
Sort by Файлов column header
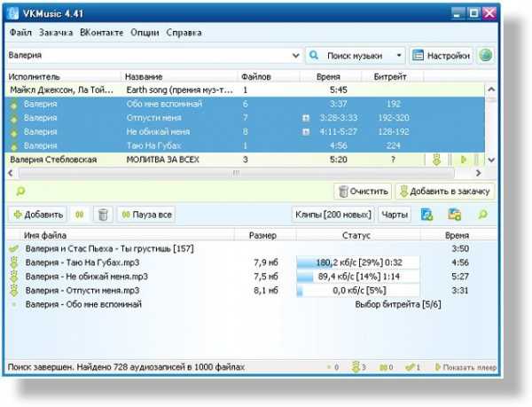pos(269,77)
